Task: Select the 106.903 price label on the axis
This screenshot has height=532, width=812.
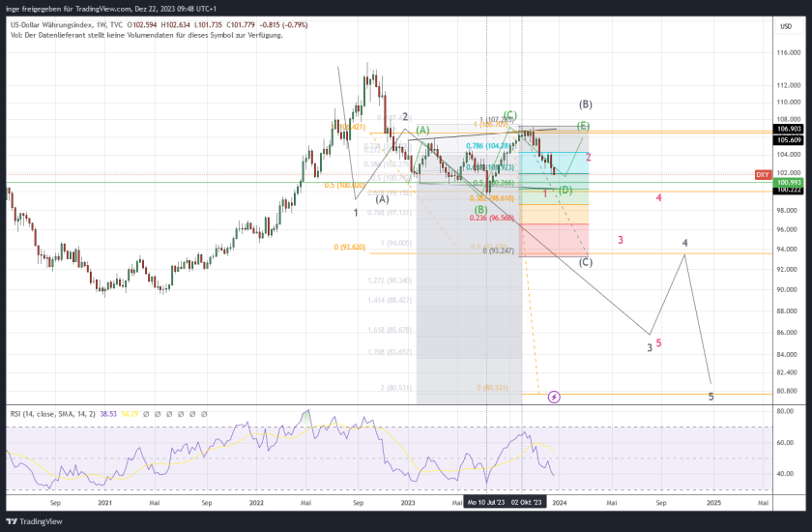Action: 789,128
